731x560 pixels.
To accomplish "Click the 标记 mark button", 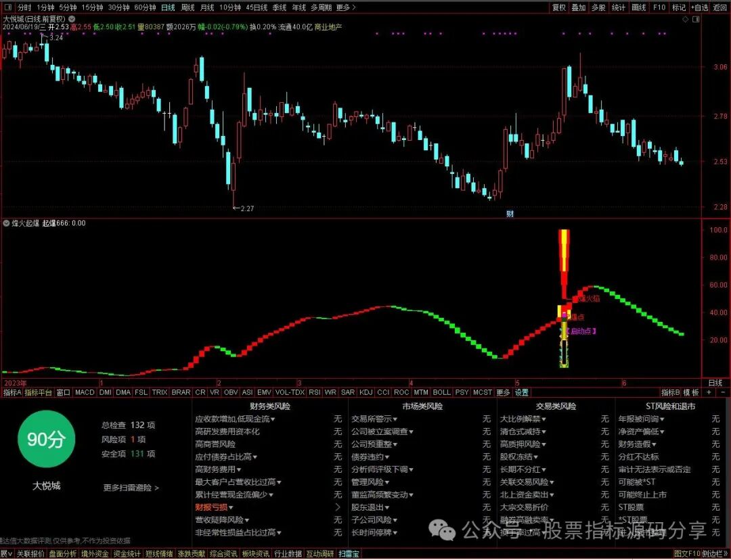I will click(679, 7).
